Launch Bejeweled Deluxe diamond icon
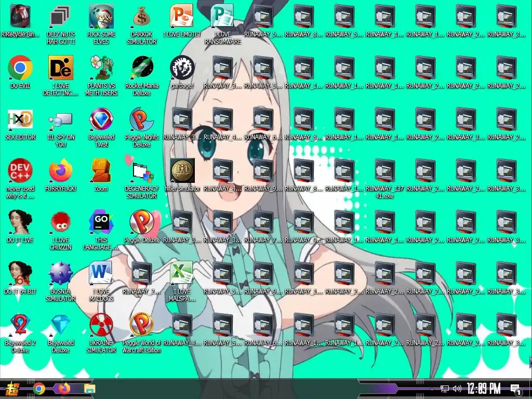The image size is (532, 399). pyautogui.click(x=60, y=325)
